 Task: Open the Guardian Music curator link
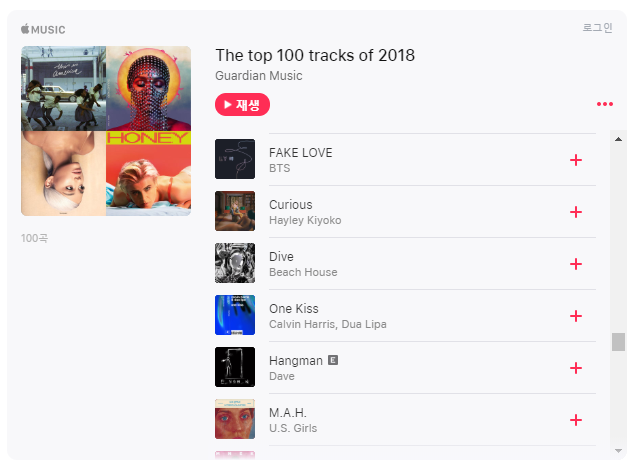click(258, 76)
